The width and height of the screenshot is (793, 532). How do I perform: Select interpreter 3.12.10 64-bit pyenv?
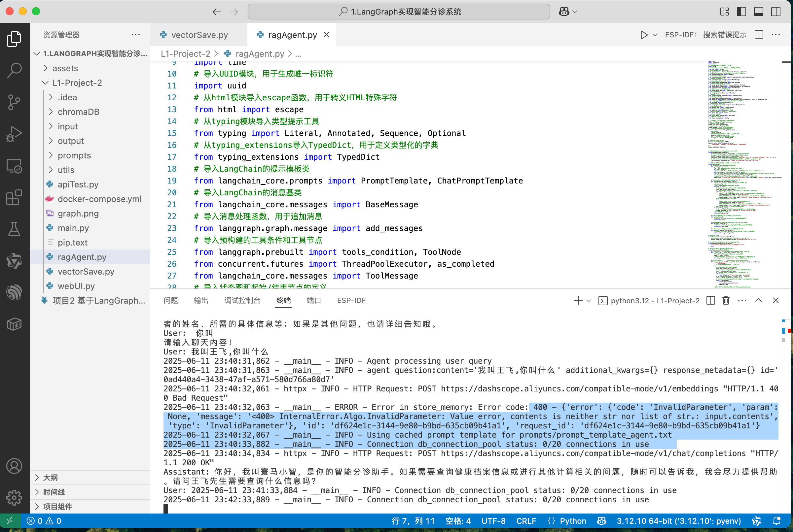pos(679,521)
